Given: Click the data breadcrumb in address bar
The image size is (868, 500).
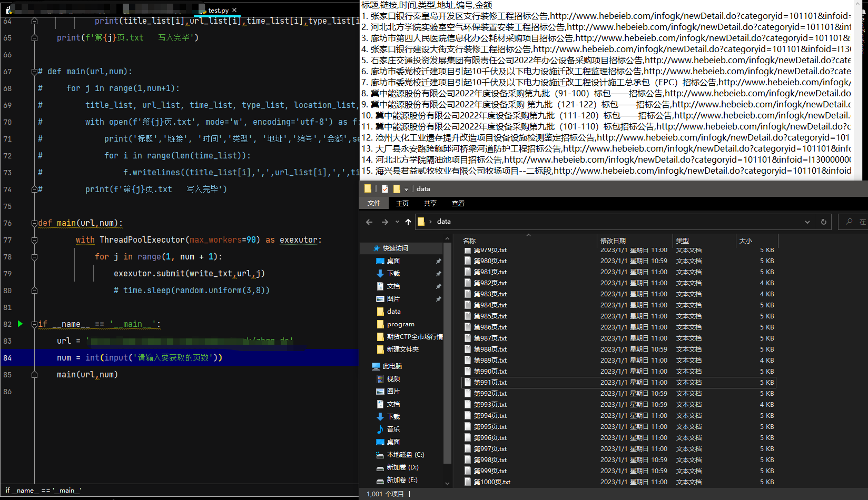Looking at the screenshot, I should pos(443,222).
